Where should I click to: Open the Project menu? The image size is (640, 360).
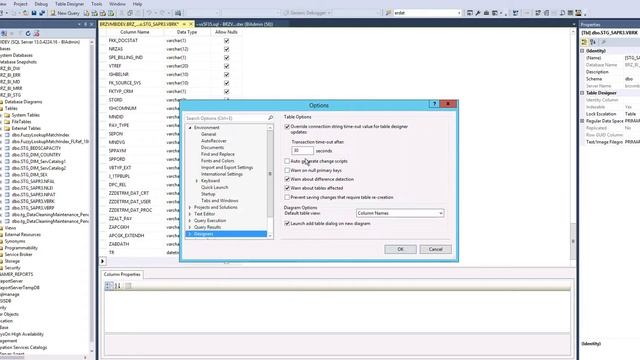click(x=20, y=4)
